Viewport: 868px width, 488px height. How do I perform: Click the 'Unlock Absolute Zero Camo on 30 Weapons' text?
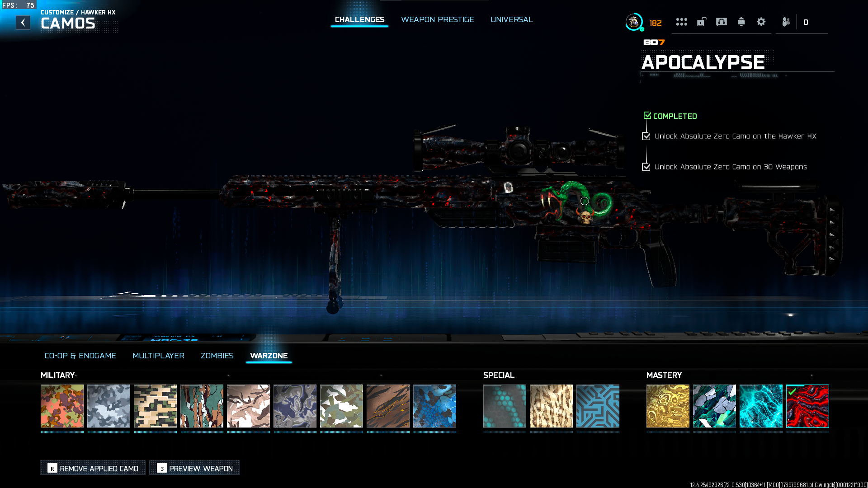[731, 167]
